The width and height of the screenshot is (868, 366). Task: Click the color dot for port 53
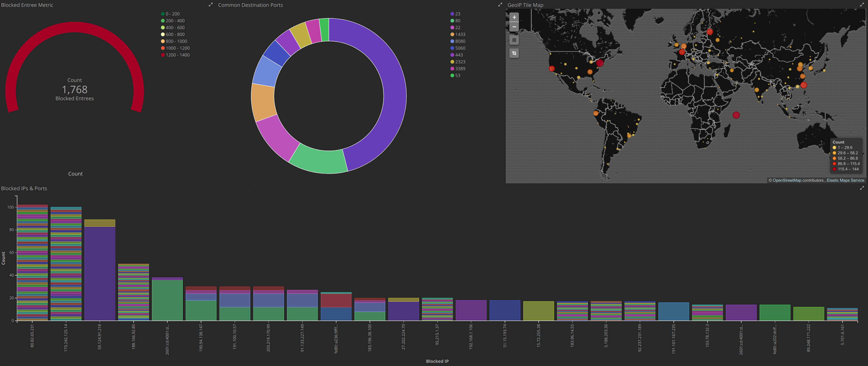[x=452, y=76]
